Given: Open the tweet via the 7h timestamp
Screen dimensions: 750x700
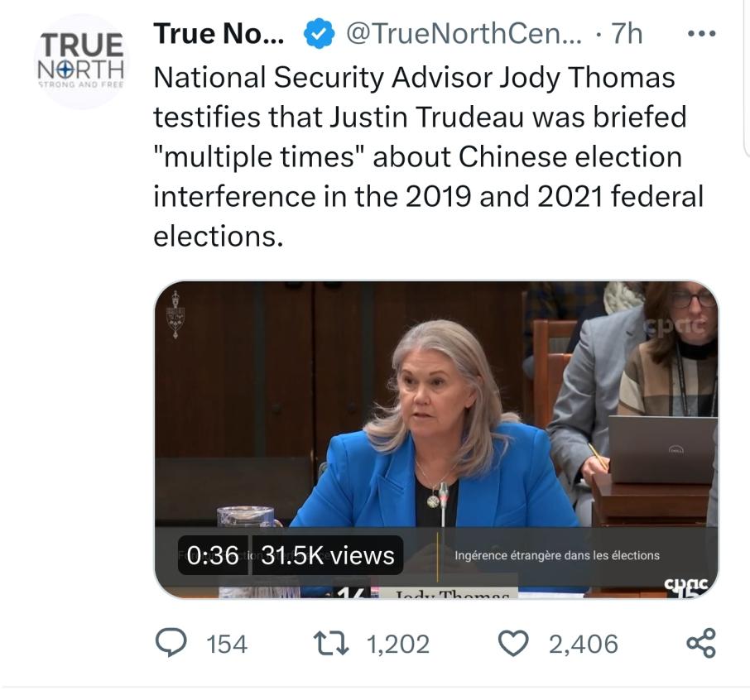Looking at the screenshot, I should point(626,34).
